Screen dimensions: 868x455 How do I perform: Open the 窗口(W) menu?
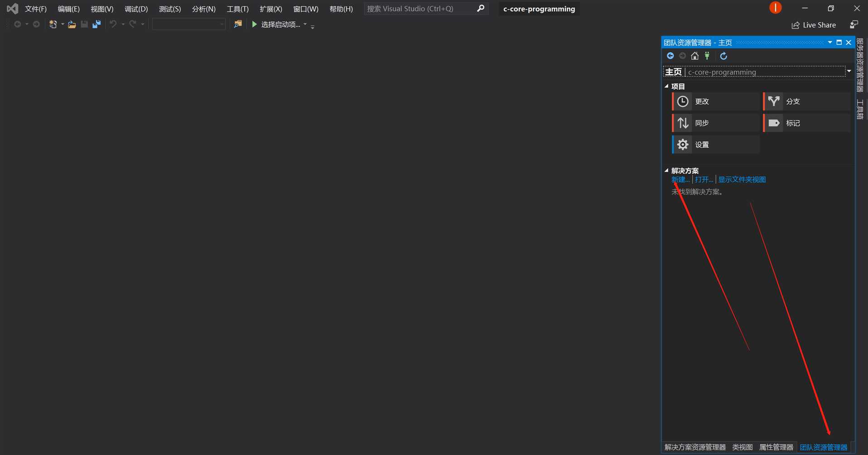tap(306, 9)
